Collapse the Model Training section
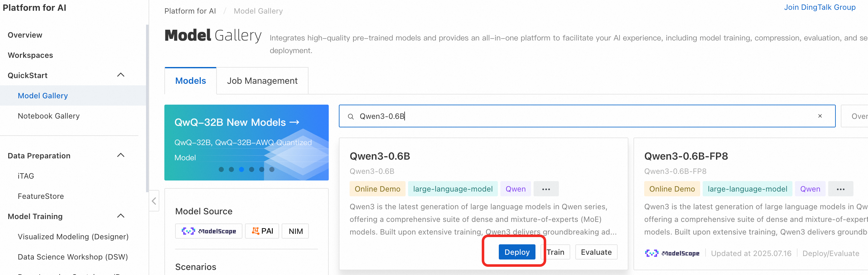Viewport: 868px width, 275px height. point(121,216)
